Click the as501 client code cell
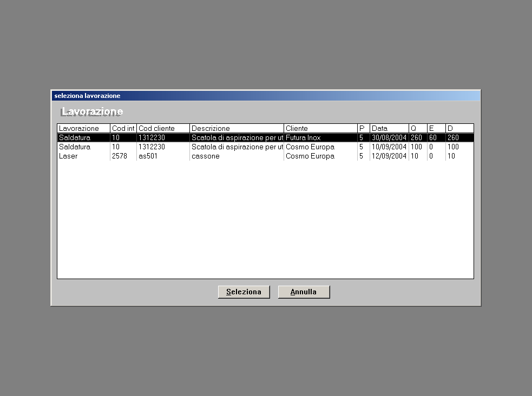532x396 pixels. (x=163, y=156)
